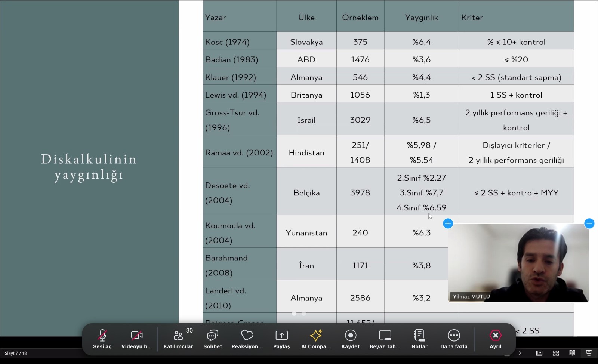Select the Kosc (1974) cell
The image size is (598, 364).
coord(240,41)
